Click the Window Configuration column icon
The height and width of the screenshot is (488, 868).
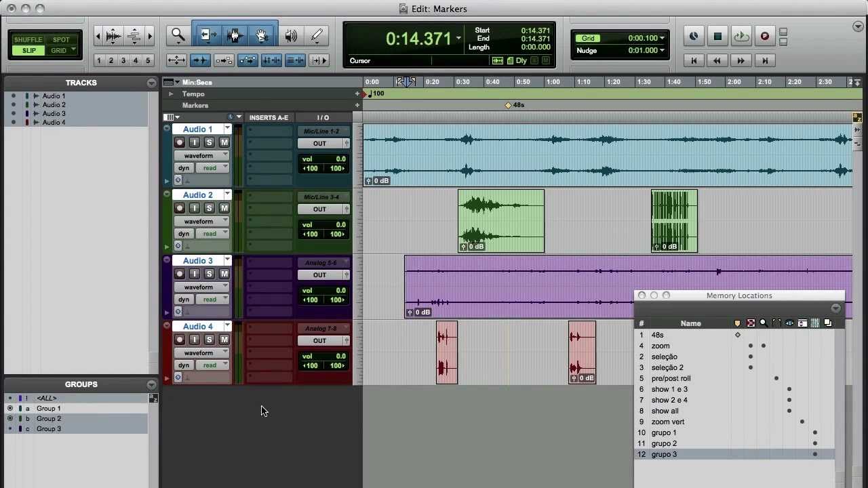tap(828, 323)
